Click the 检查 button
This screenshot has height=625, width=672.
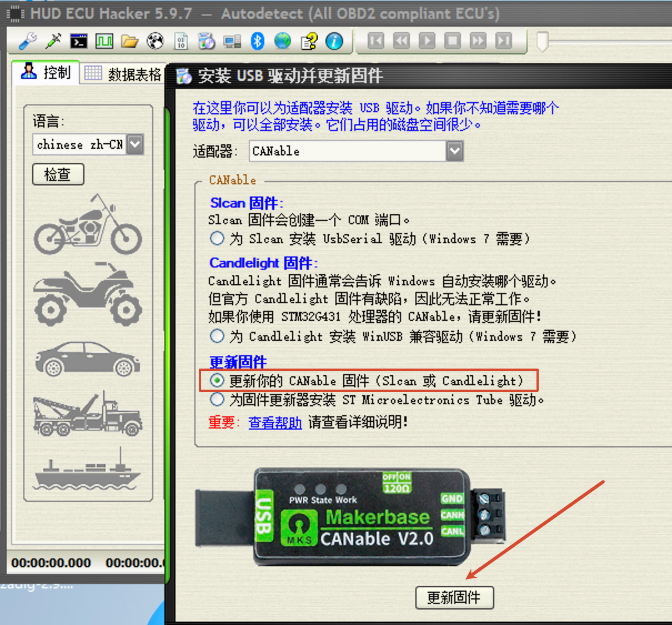58,174
